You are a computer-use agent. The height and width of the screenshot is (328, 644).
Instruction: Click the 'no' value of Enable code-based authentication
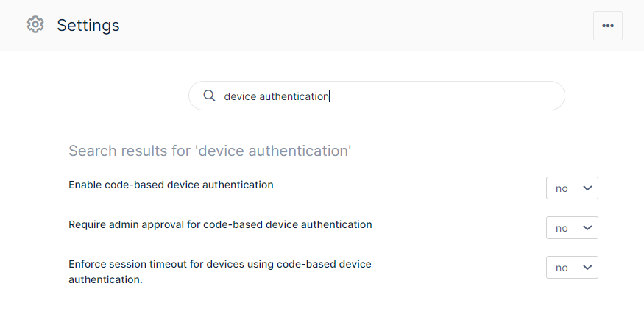562,188
